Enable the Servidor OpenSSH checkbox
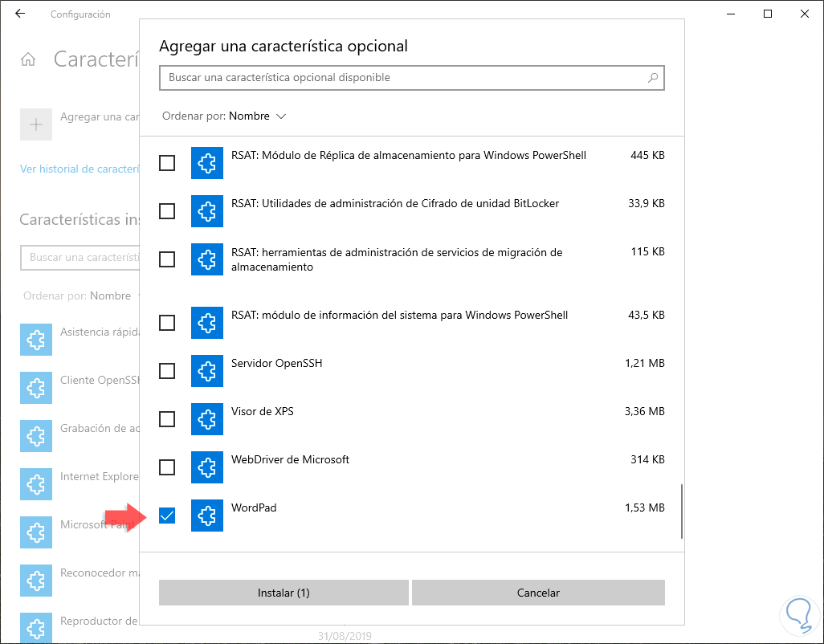 (167, 371)
